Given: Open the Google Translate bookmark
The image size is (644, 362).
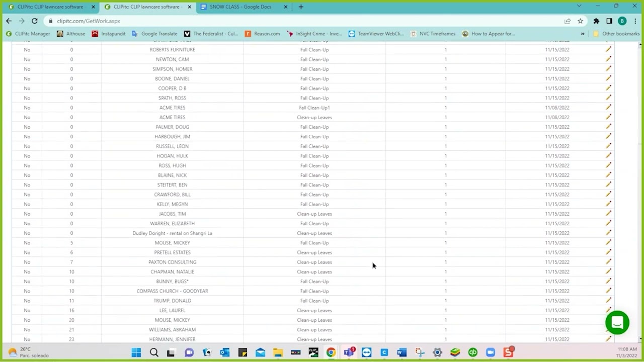Looking at the screenshot, I should (154, 34).
